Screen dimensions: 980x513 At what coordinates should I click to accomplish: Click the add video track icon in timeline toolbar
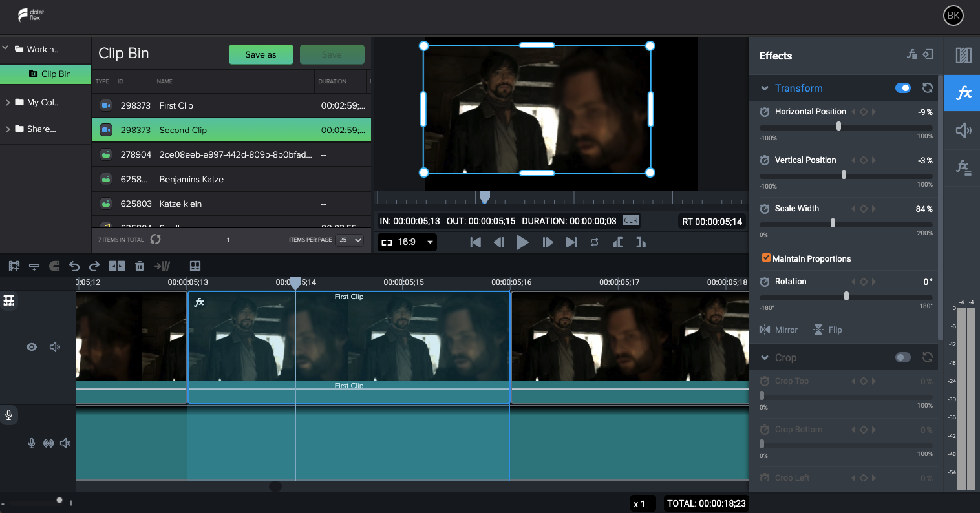coord(14,266)
